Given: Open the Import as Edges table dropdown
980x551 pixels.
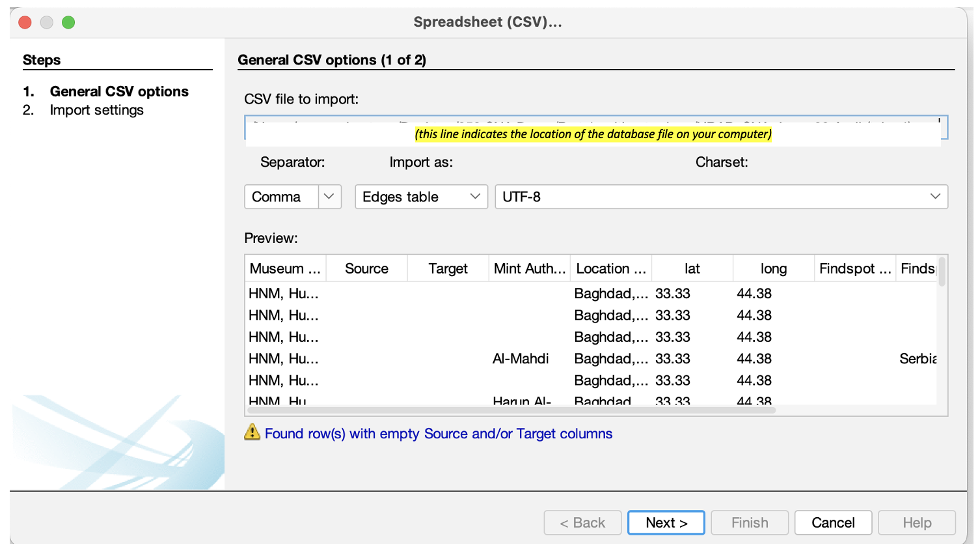Looking at the screenshot, I should (x=421, y=197).
